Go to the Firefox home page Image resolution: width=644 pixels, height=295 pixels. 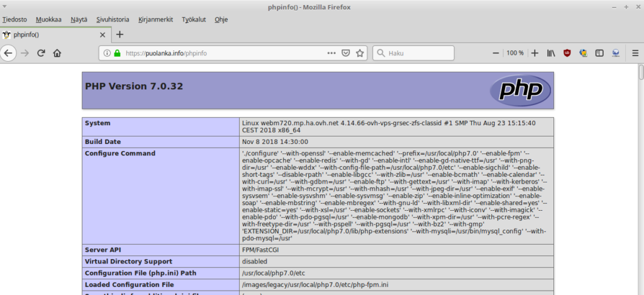[x=57, y=53]
